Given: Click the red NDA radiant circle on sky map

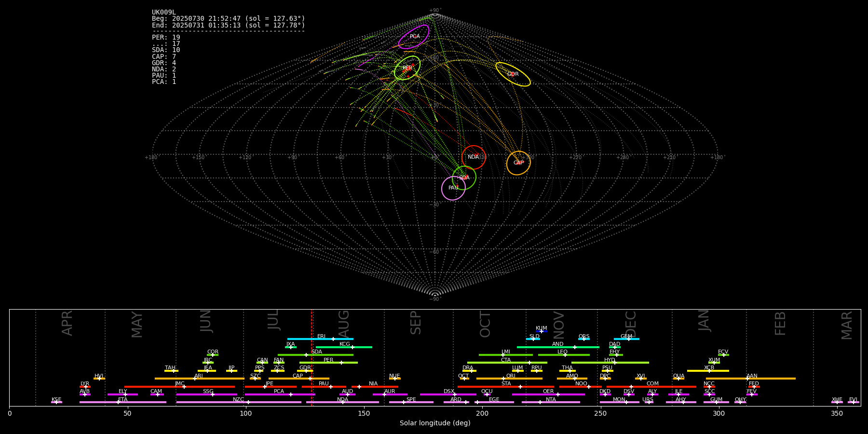Looking at the screenshot, I should pyautogui.click(x=474, y=157).
